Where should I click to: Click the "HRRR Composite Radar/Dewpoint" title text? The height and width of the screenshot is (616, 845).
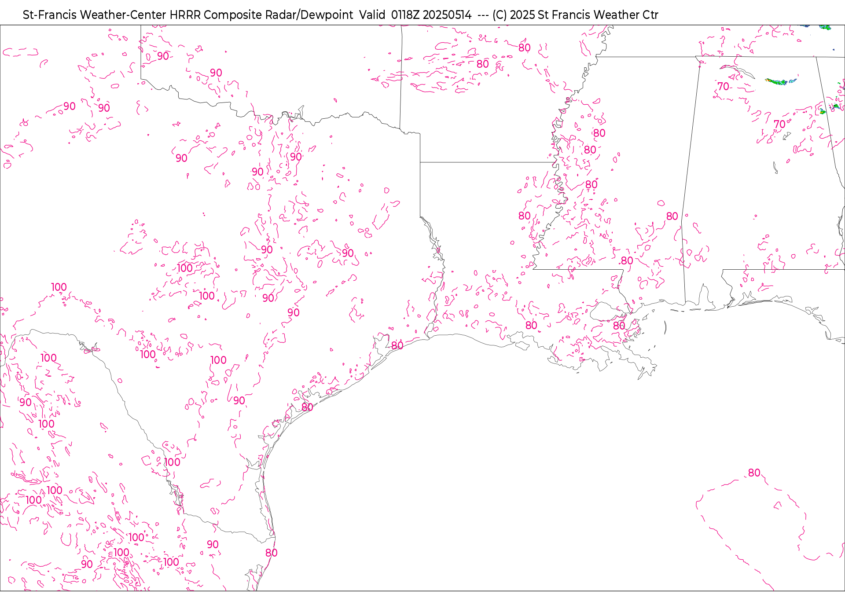point(261,15)
